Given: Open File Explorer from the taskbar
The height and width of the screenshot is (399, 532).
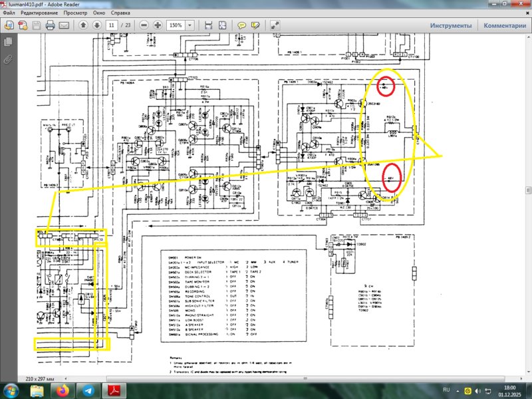Looking at the screenshot, I should [37, 391].
